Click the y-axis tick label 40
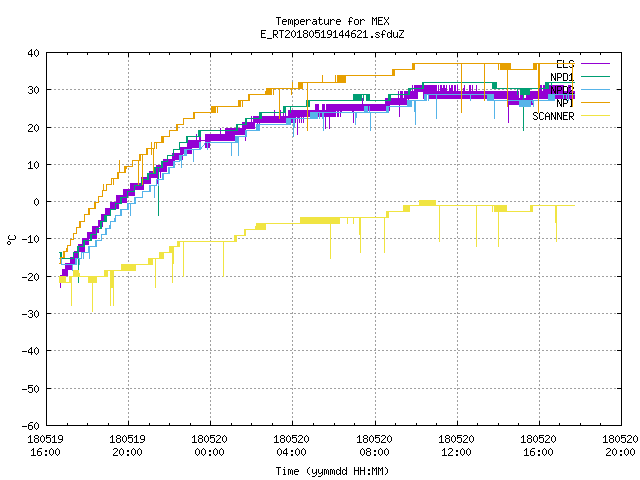This screenshot has height=480, width=640. 33,53
